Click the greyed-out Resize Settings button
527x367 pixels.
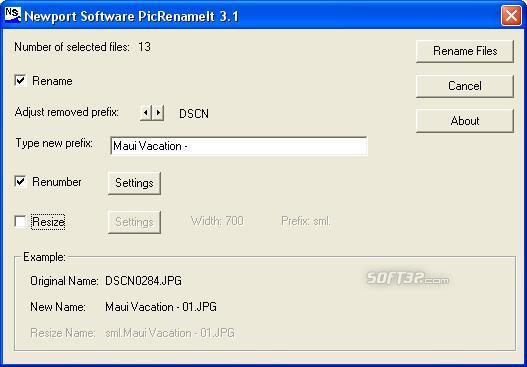pyautogui.click(x=134, y=222)
